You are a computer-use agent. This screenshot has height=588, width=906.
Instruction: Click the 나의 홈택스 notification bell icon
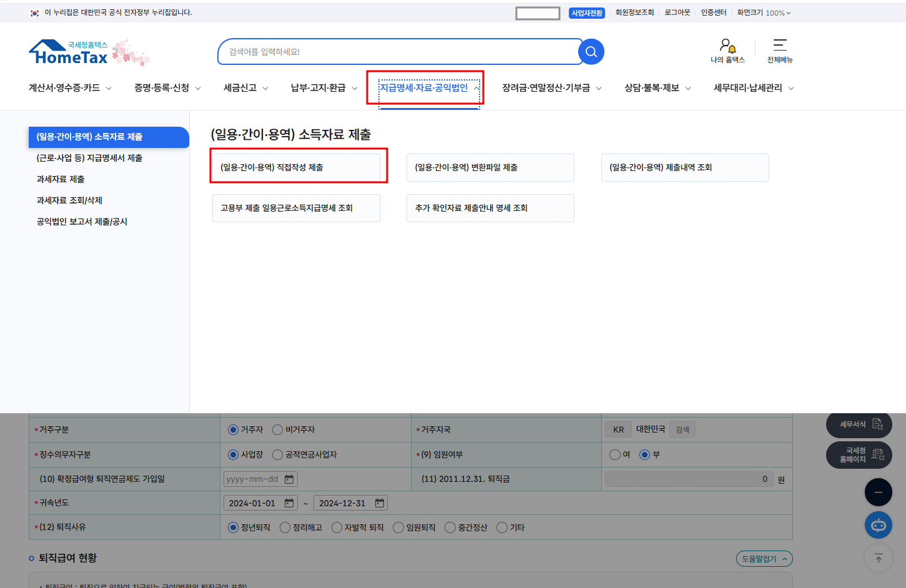tap(726, 45)
